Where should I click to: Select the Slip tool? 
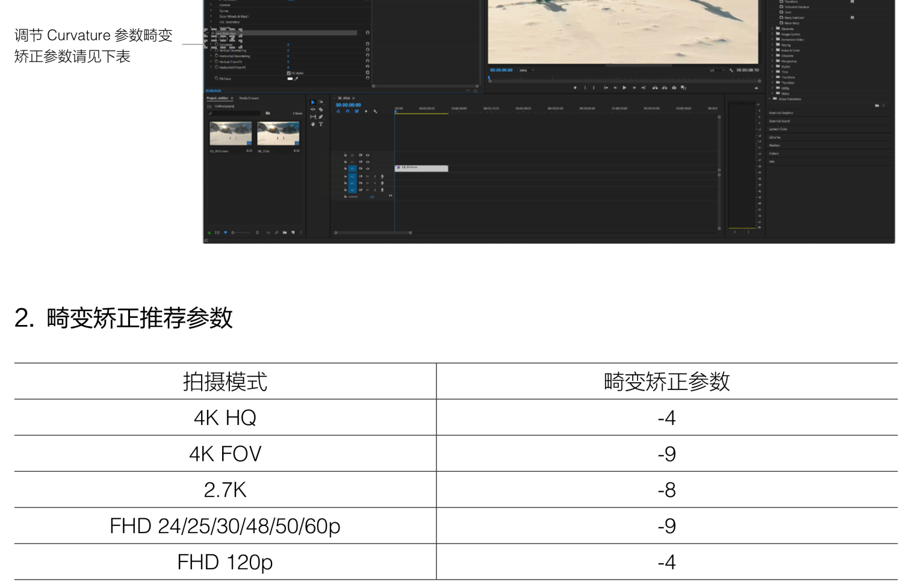(313, 117)
